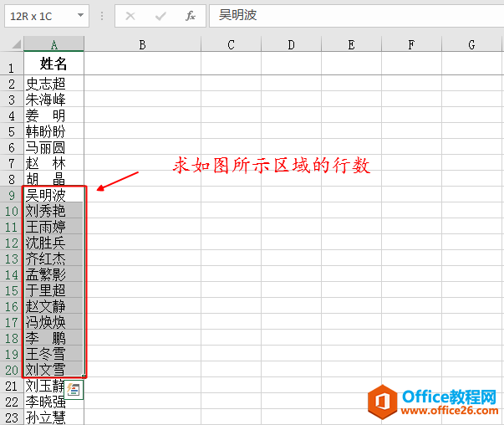The height and width of the screenshot is (425, 504).
Task: Click cell containing 李晓强
Action: click(54, 402)
